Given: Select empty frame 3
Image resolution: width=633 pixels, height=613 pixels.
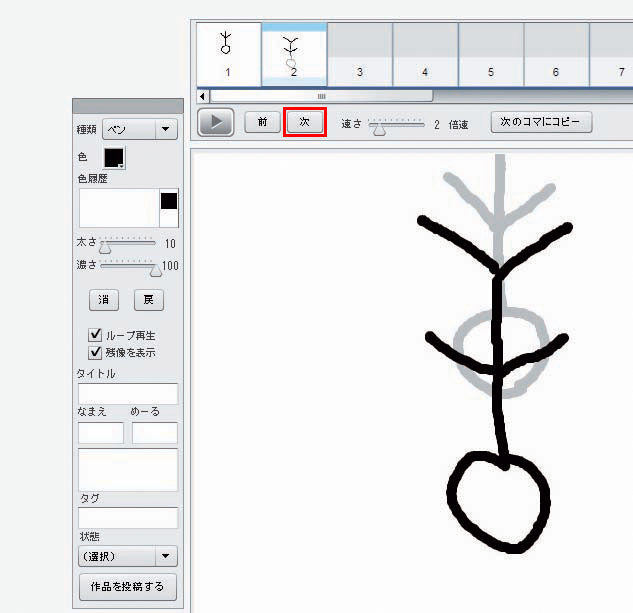Looking at the screenshot, I should (x=360, y=54).
